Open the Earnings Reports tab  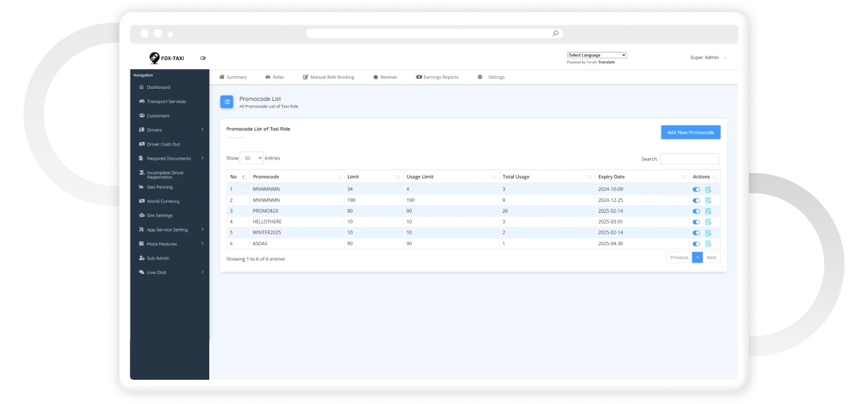tap(437, 77)
